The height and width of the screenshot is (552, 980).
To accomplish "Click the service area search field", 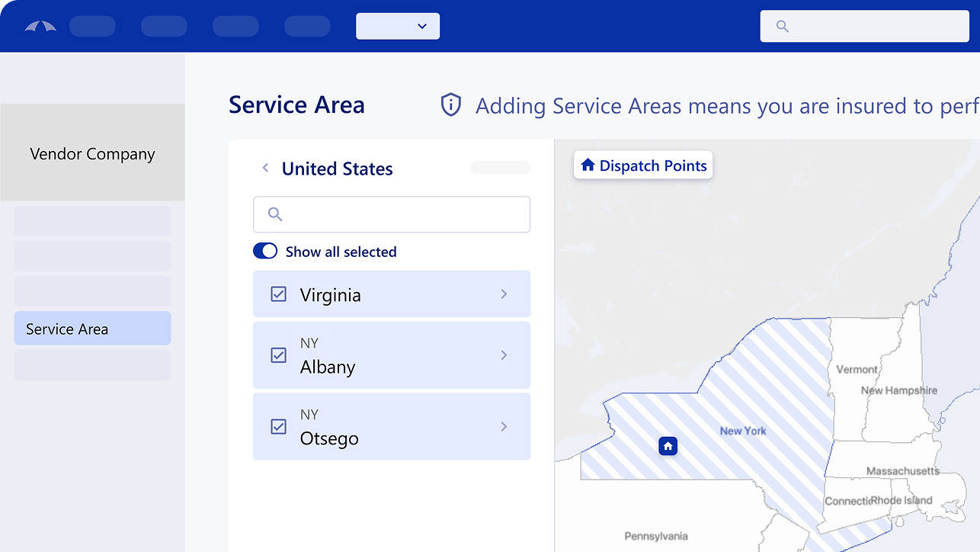I will [404, 214].
